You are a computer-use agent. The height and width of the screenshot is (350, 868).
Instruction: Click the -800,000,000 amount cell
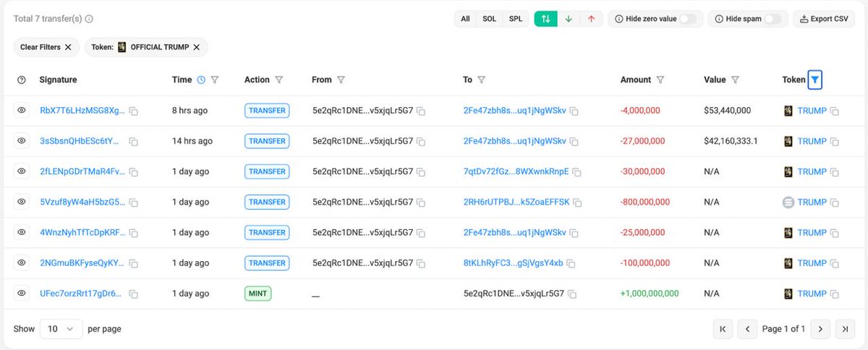click(x=645, y=202)
